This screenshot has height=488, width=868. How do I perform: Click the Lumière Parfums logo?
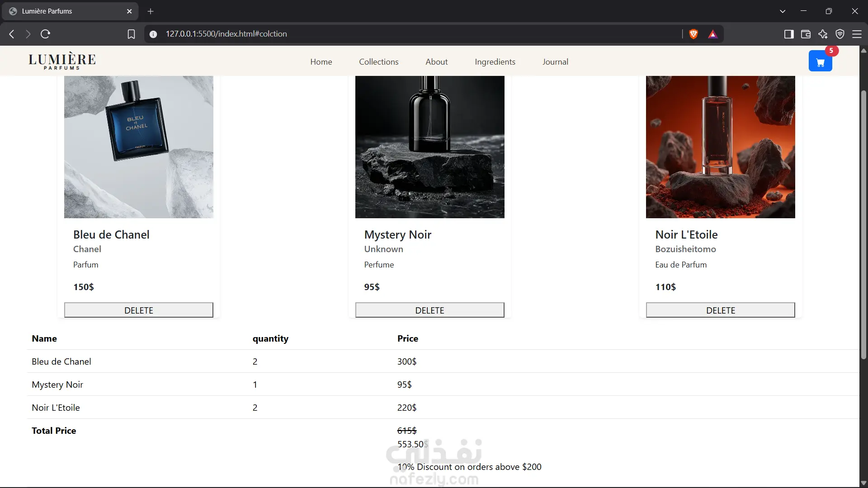62,61
